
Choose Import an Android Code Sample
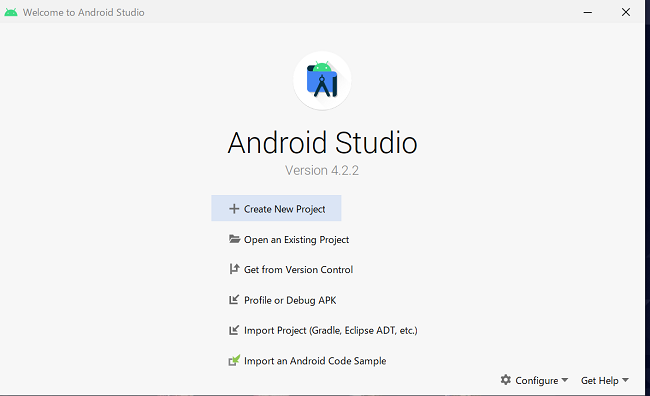(x=308, y=361)
